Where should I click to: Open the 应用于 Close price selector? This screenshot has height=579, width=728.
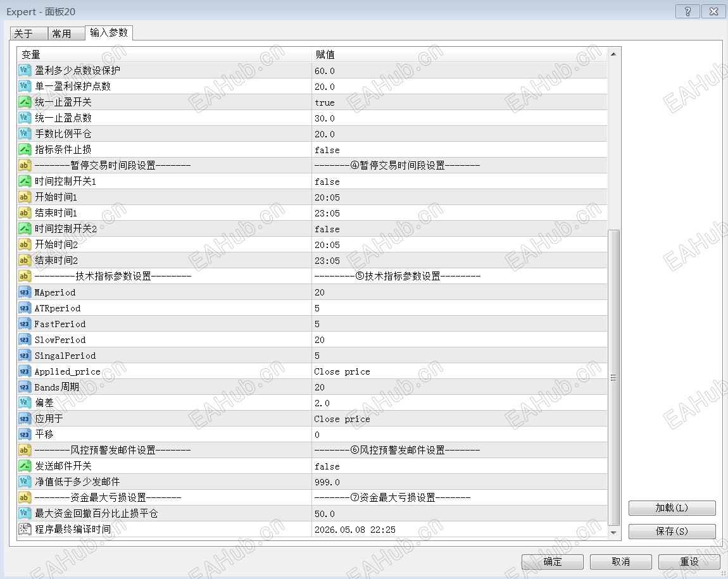[x=459, y=418]
